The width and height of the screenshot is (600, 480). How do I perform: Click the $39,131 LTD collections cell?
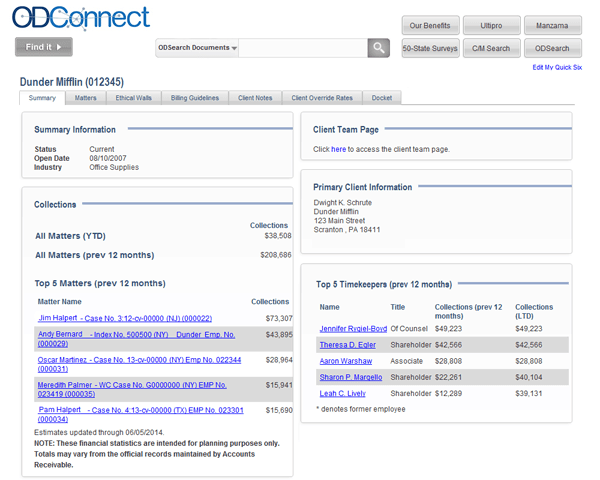tap(528, 393)
